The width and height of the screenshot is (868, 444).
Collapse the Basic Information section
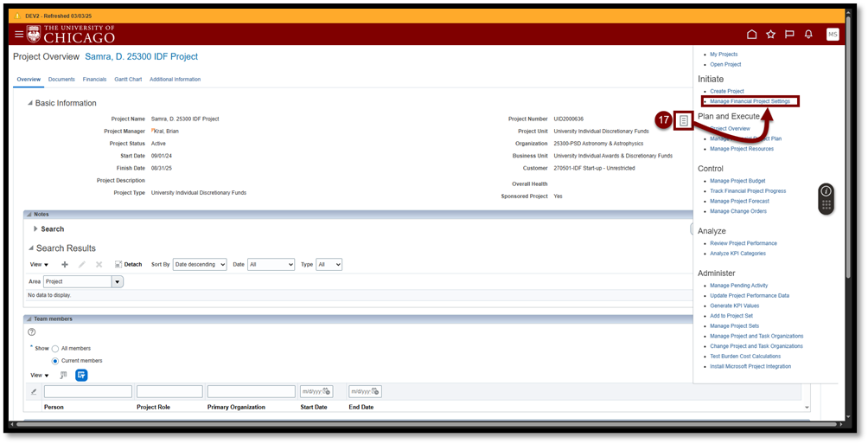coord(29,103)
